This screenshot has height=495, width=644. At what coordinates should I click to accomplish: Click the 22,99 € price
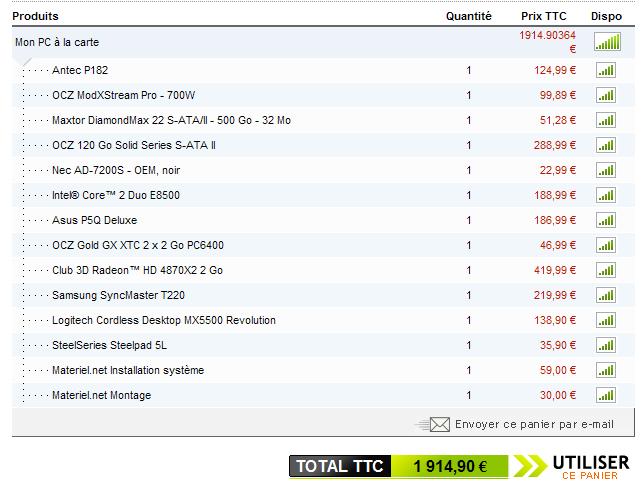click(558, 170)
